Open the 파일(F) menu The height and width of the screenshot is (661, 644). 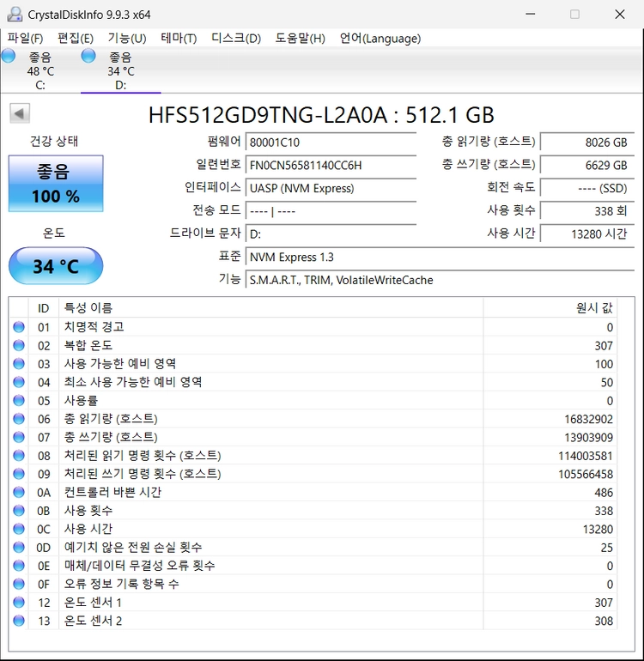pos(25,39)
